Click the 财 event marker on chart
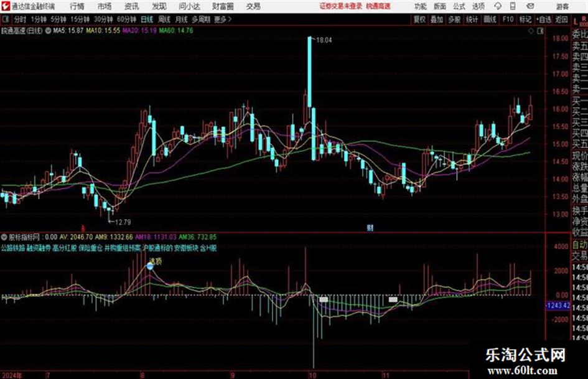This screenshot has height=379, width=588. [370, 228]
